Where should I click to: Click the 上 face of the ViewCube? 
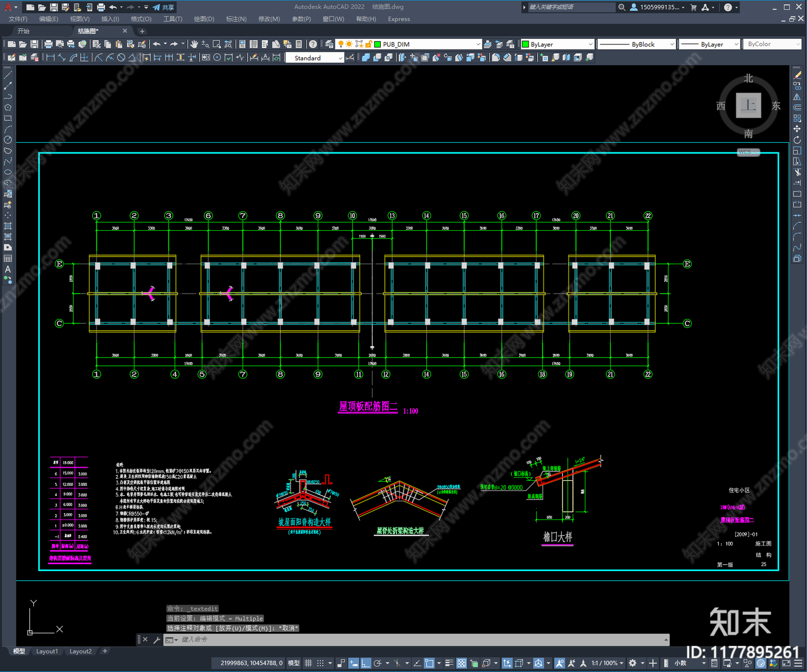coord(748,105)
